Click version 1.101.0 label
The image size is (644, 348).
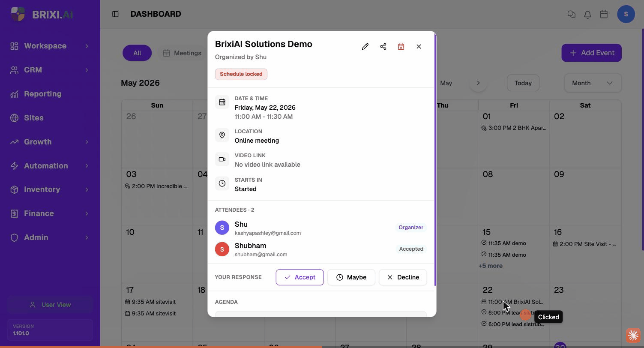(x=21, y=333)
